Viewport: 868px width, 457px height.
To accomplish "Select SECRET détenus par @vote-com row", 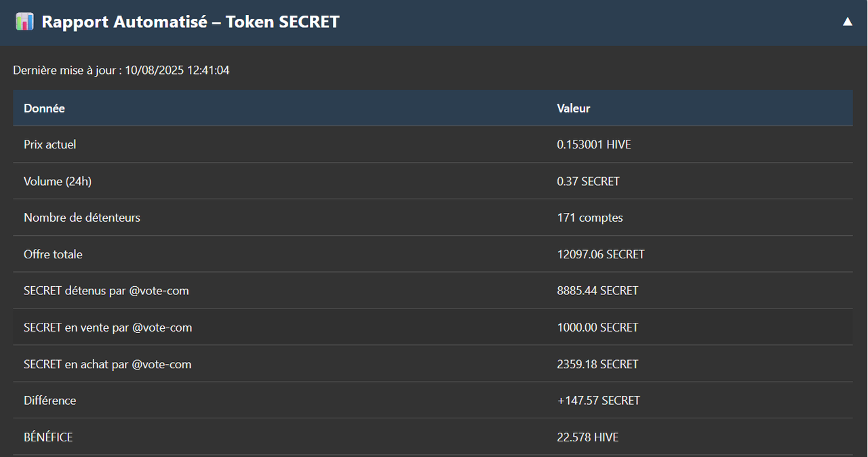I will (433, 291).
